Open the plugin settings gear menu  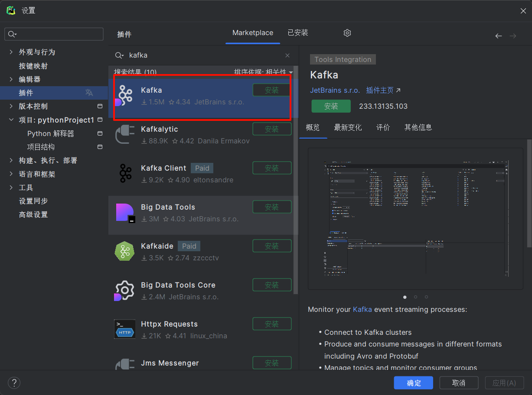pyautogui.click(x=347, y=33)
